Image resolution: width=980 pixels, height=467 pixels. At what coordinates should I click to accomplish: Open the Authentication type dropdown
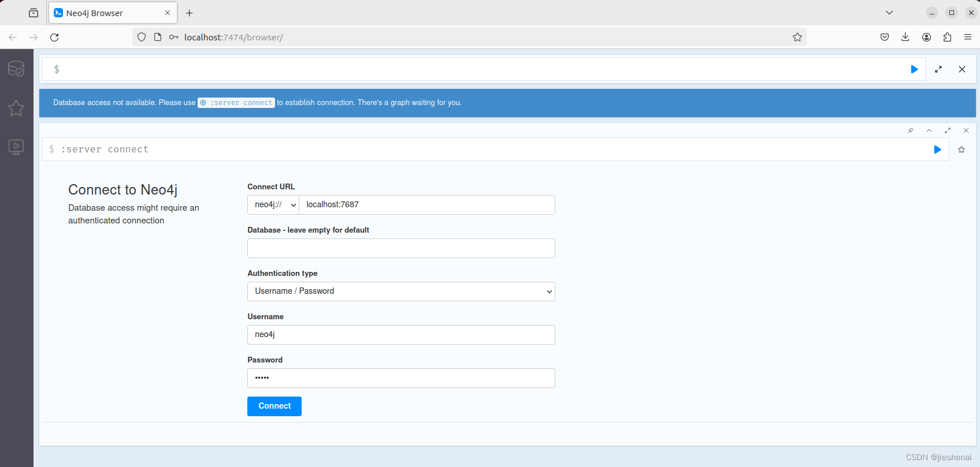tap(401, 292)
